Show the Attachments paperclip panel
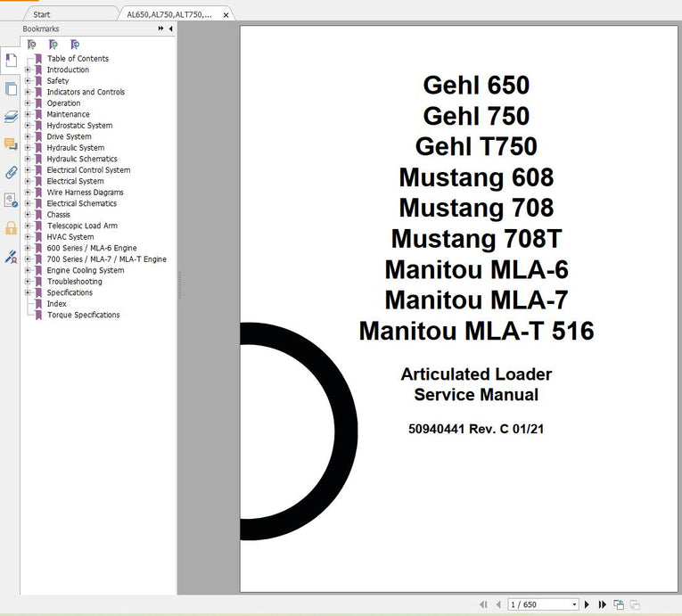682x616 pixels. tap(11, 172)
